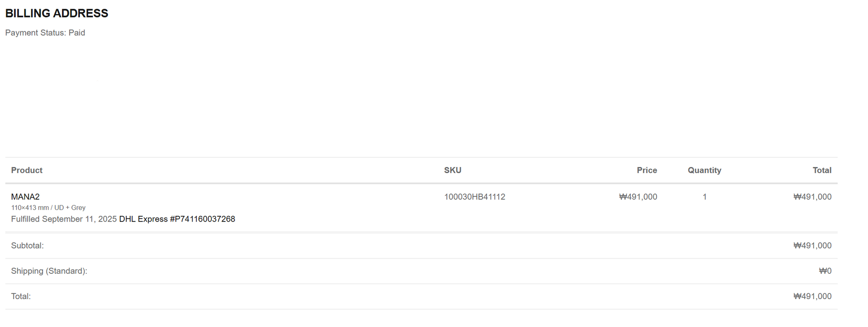Click the DHL Express tracking number link
The height and width of the screenshot is (327, 868).
pyautogui.click(x=177, y=219)
